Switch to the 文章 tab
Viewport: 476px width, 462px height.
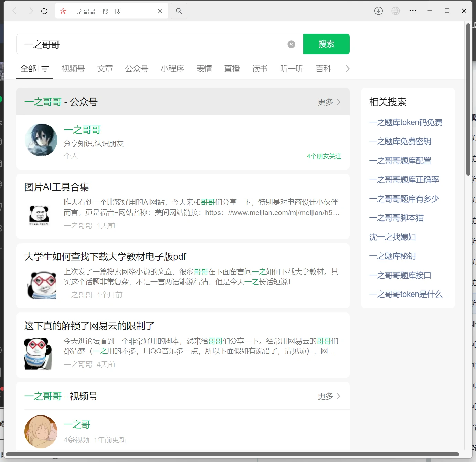(x=105, y=69)
